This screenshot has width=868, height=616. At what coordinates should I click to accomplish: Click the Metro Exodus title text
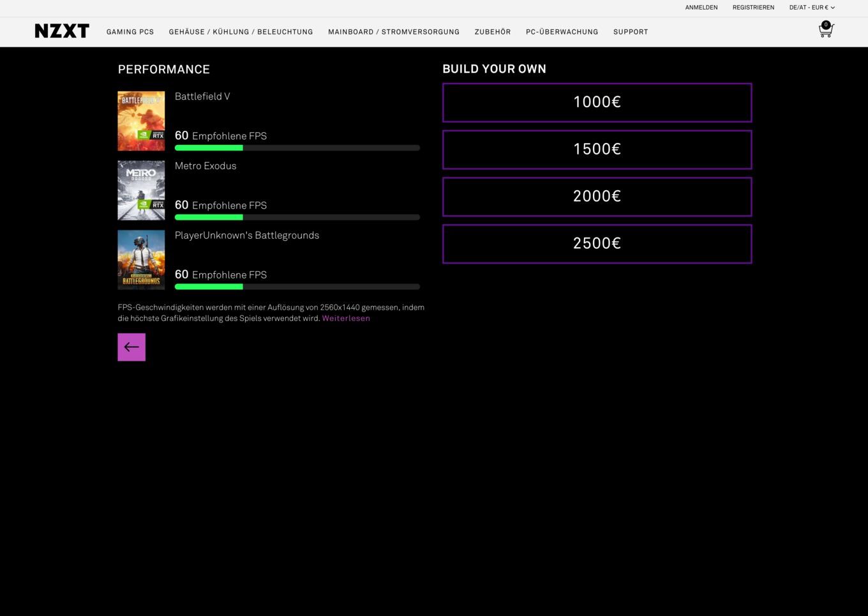click(x=206, y=166)
